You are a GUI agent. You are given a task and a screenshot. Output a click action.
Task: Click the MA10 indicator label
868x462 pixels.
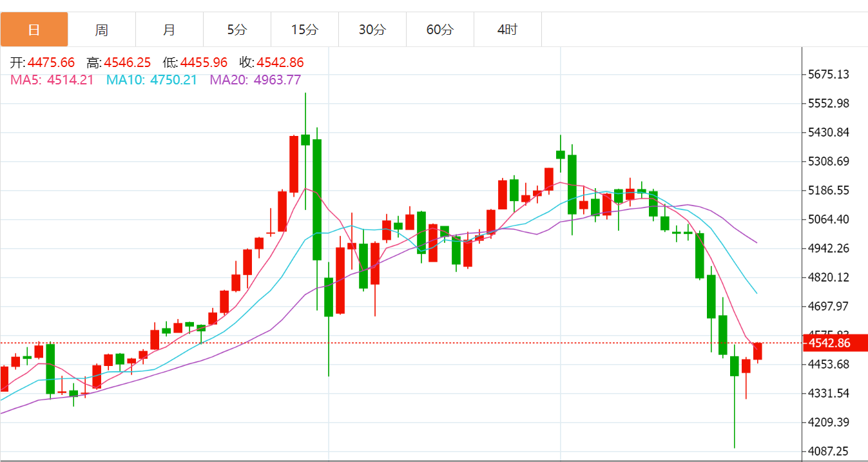151,80
